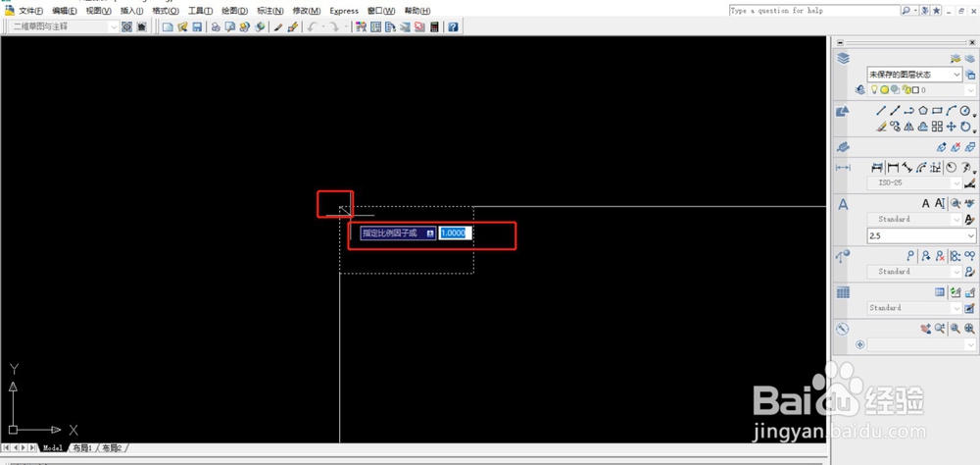The height and width of the screenshot is (465, 980).
Task: Expand the layer 0 dropdown arrow
Action: pyautogui.click(x=970, y=90)
